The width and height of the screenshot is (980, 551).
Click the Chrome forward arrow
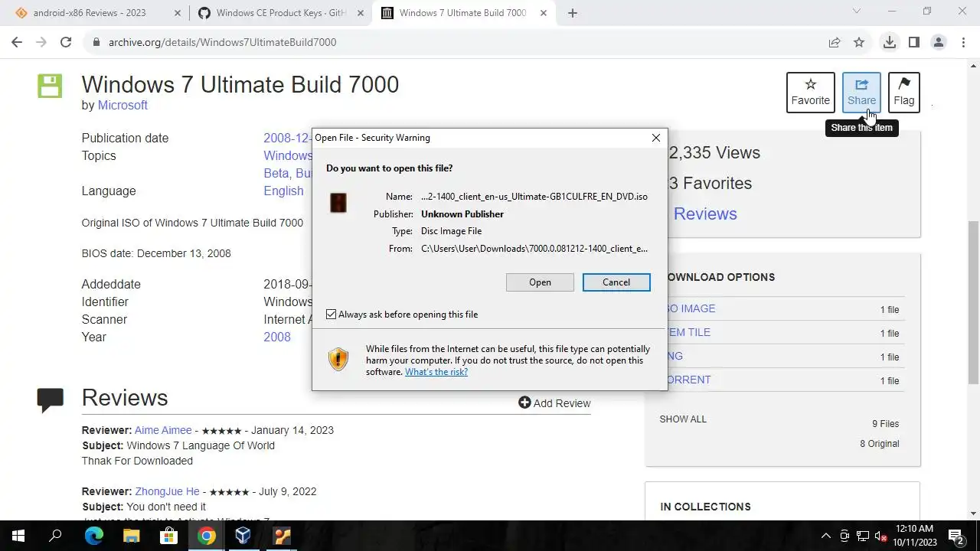pos(41,42)
